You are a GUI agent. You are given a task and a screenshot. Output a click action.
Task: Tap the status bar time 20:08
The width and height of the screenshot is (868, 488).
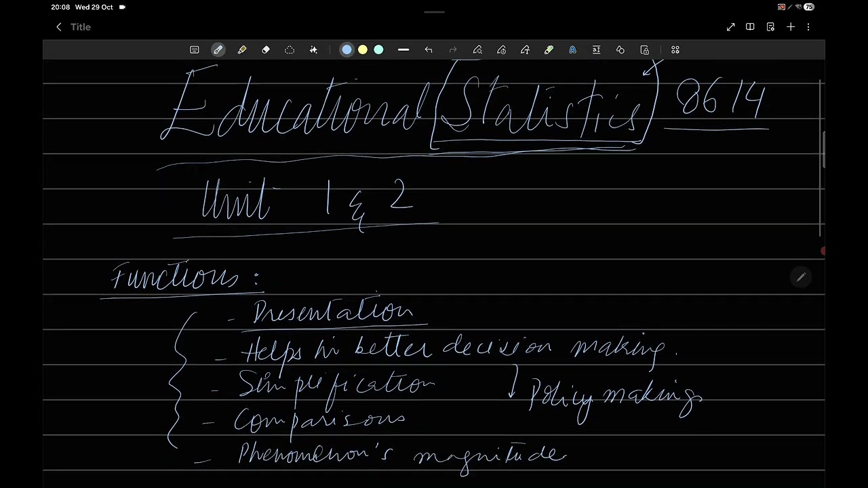[60, 7]
